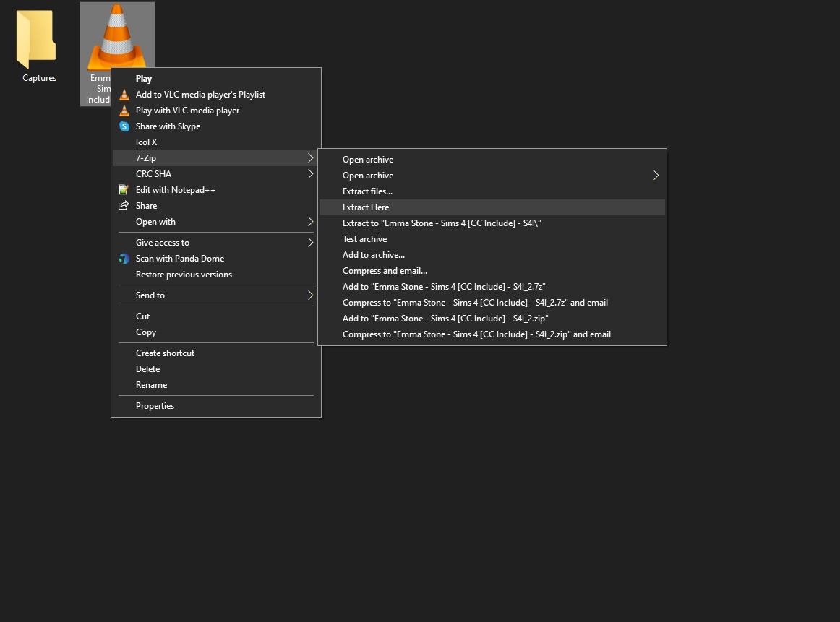Select Rename from context menu
Screen dimensions: 840x622
tap(216, 385)
